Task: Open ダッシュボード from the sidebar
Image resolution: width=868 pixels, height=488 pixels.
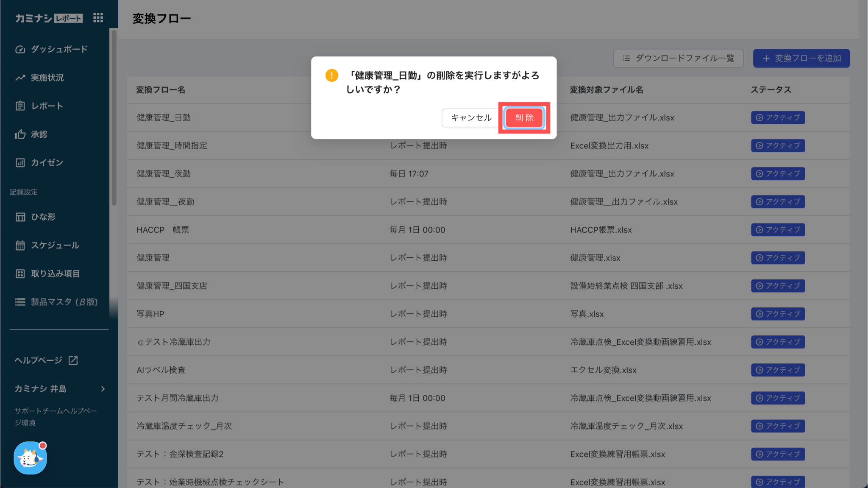Action: coord(59,49)
